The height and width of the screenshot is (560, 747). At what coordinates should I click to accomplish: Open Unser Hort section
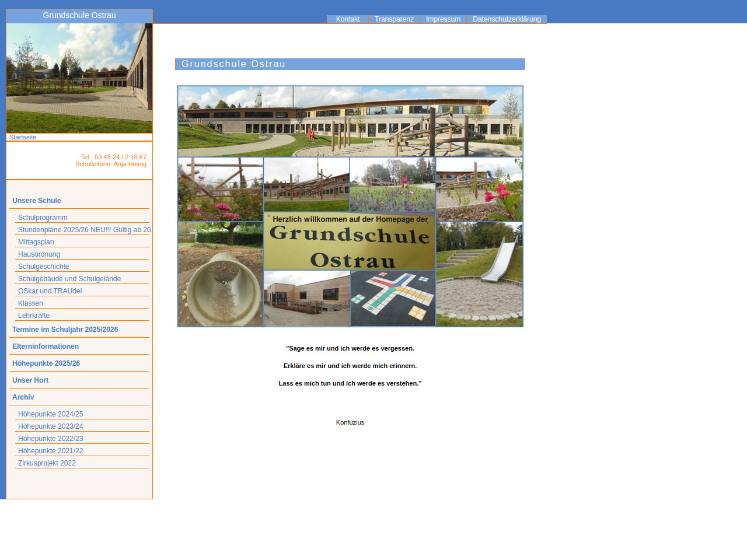pyautogui.click(x=30, y=380)
